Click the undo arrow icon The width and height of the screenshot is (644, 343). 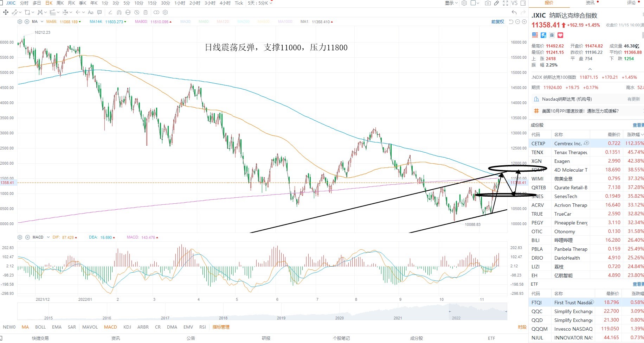click(514, 12)
